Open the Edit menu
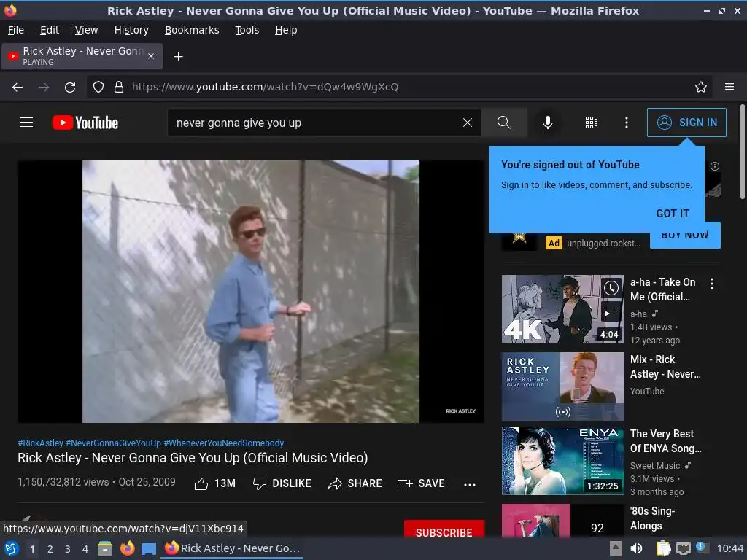Image resolution: width=747 pixels, height=560 pixels. (x=50, y=30)
